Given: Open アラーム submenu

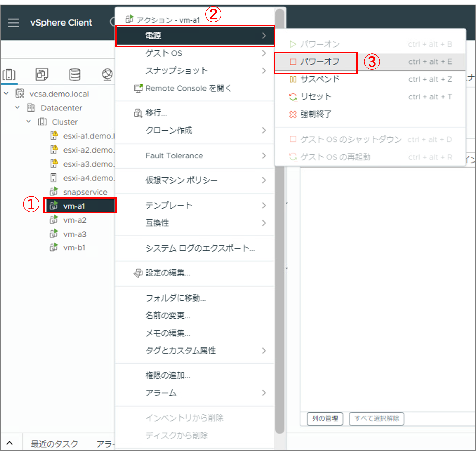Looking at the screenshot, I should (x=195, y=393).
